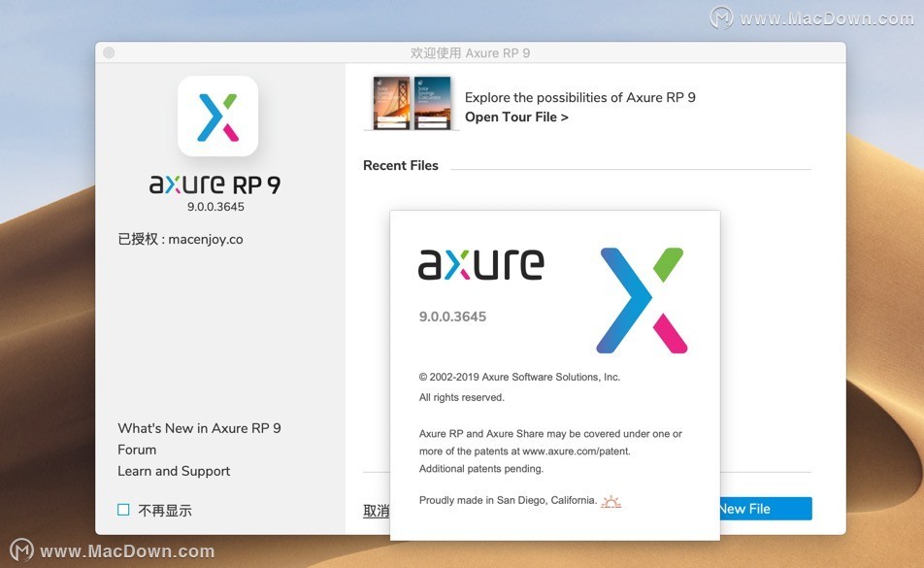Close the welcome window

pos(109,52)
